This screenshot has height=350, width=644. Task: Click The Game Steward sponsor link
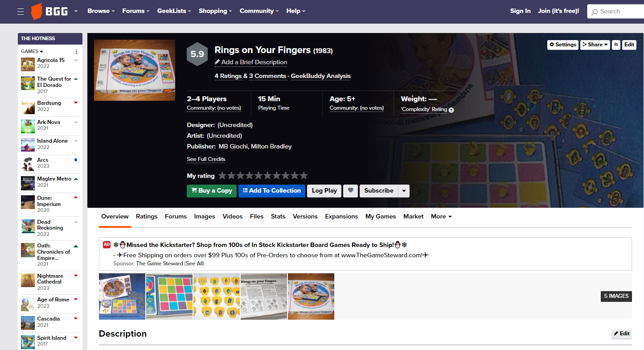coord(160,264)
